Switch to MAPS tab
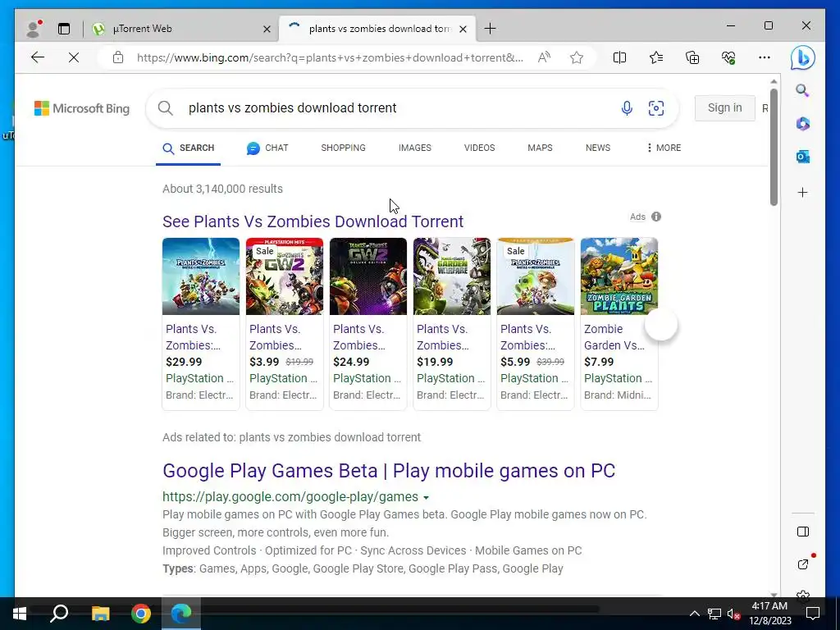Viewport: 840px width, 630px height. [x=540, y=148]
